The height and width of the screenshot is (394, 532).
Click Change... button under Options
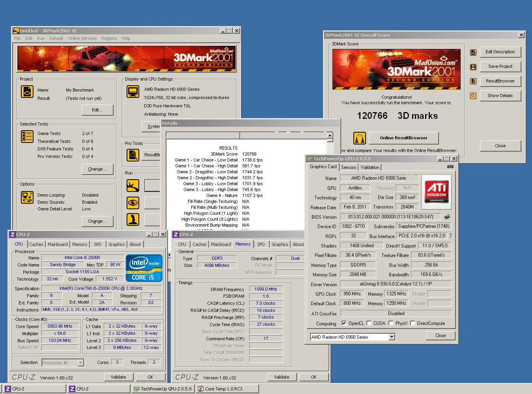(x=97, y=221)
